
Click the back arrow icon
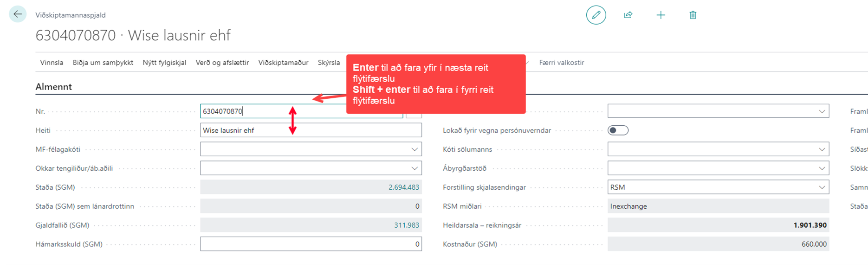[18, 14]
